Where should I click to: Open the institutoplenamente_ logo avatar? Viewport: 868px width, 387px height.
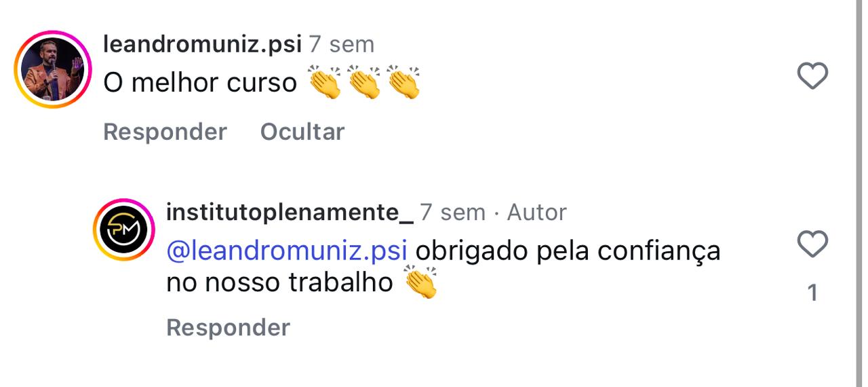pos(123,231)
